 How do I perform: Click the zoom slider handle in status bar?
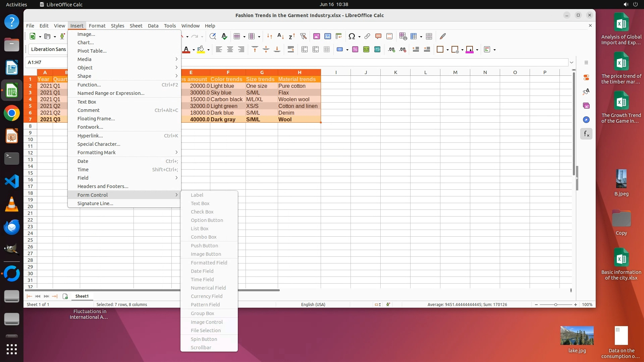[556, 305]
